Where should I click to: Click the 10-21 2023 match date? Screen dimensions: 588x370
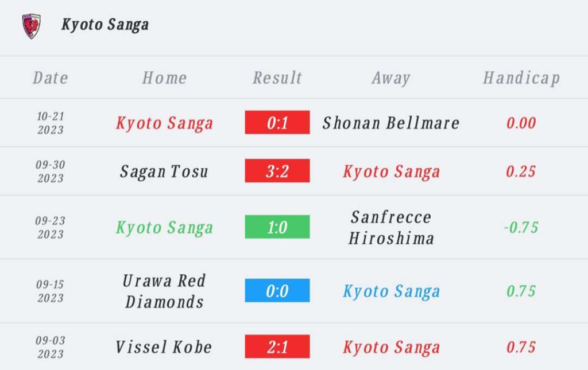(x=51, y=123)
